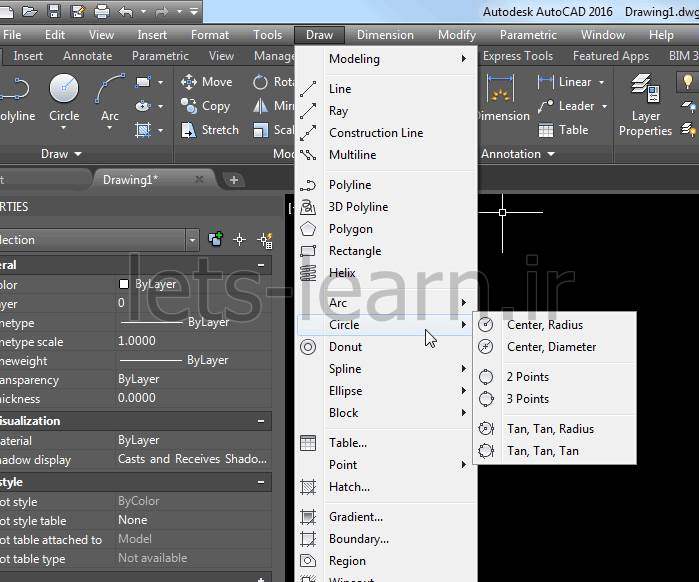Image resolution: width=699 pixels, height=582 pixels.
Task: Open the Dimension menu
Action: pos(385,35)
